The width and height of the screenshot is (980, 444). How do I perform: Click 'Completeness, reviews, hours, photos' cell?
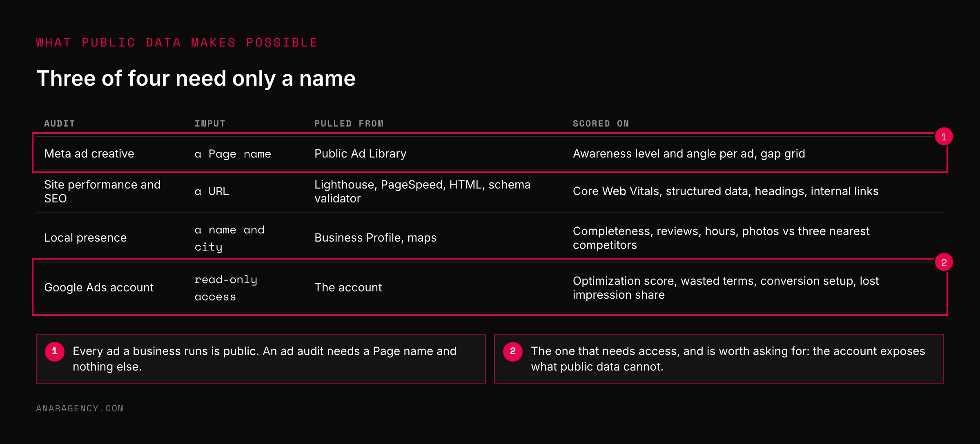click(x=721, y=238)
